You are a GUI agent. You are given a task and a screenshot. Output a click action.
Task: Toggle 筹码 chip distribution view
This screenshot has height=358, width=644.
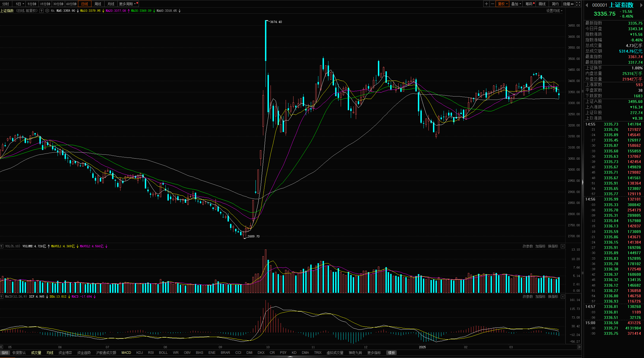pos(529,4)
